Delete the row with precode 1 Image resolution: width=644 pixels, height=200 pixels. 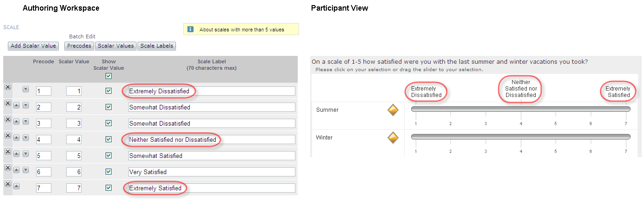[7, 87]
